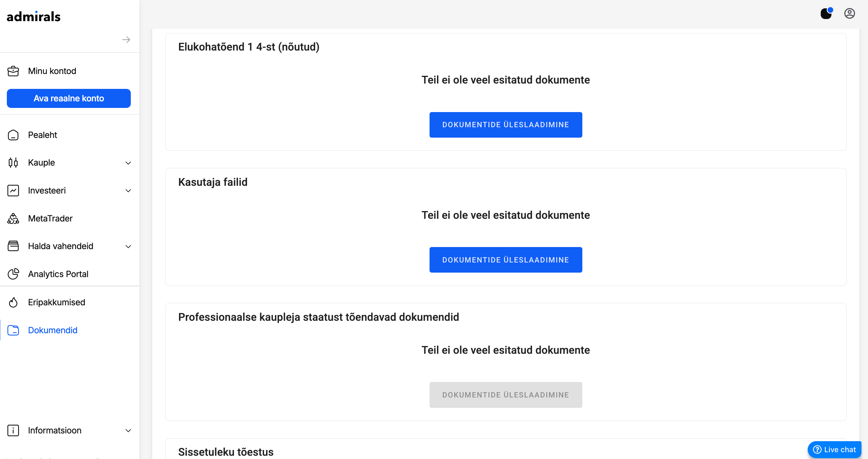Collapse sidebar using the arrow icon

click(x=126, y=40)
